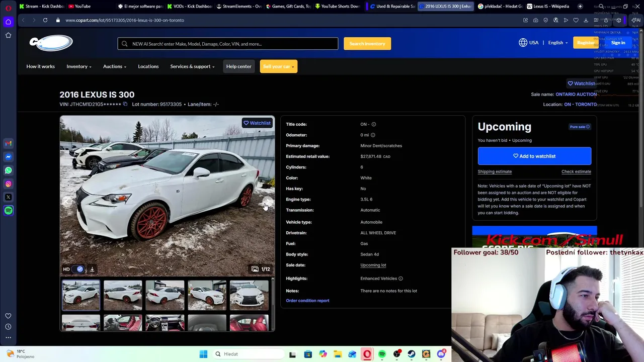Click the browser address bar URL
This screenshot has height=362, width=644.
[x=125, y=20]
